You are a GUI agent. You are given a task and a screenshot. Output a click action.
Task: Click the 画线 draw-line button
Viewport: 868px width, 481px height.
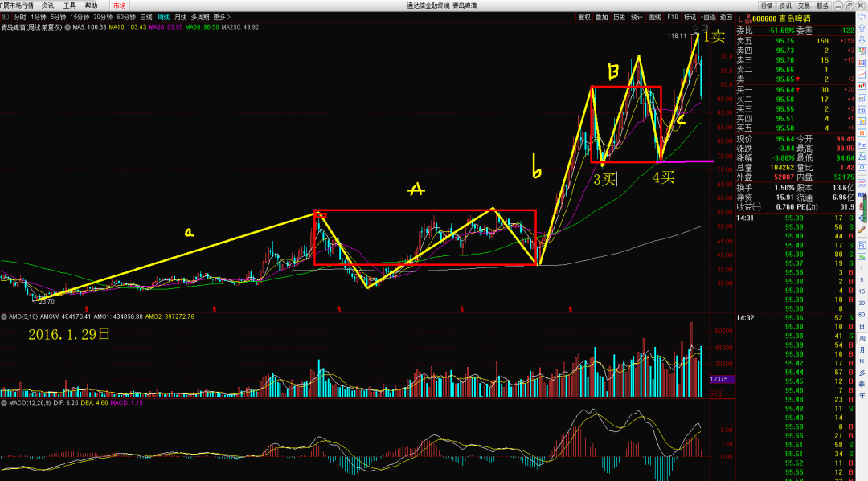point(655,18)
